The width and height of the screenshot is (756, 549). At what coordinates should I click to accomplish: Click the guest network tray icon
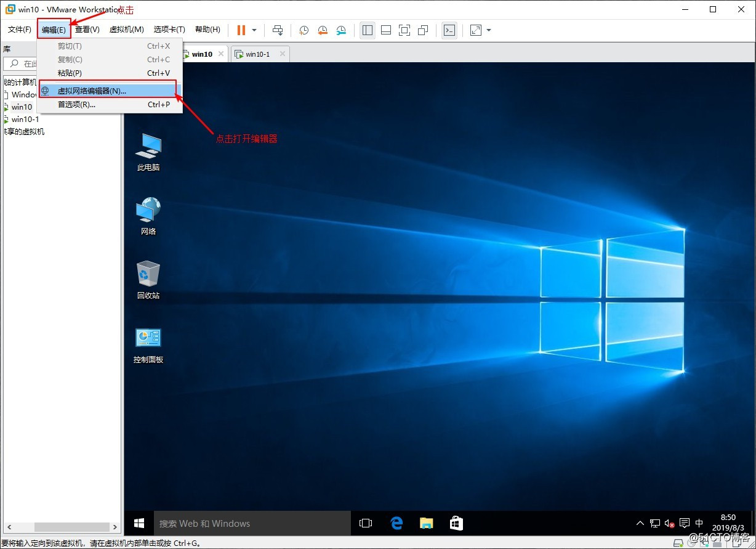(655, 523)
